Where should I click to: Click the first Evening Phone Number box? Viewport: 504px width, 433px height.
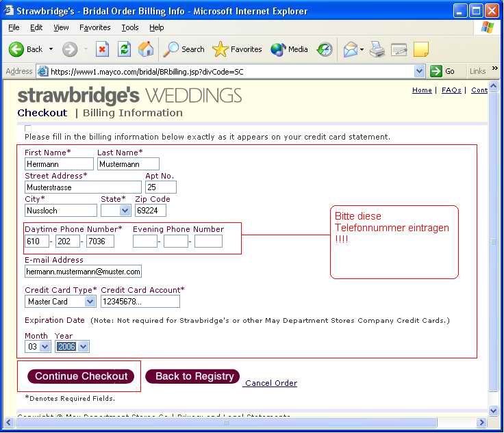pos(145,241)
